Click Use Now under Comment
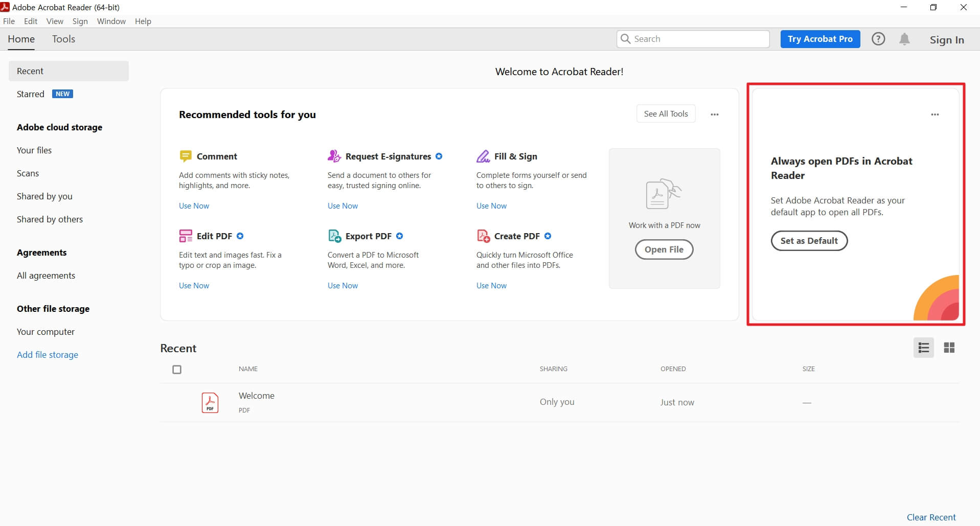The width and height of the screenshot is (980, 526). tap(194, 205)
